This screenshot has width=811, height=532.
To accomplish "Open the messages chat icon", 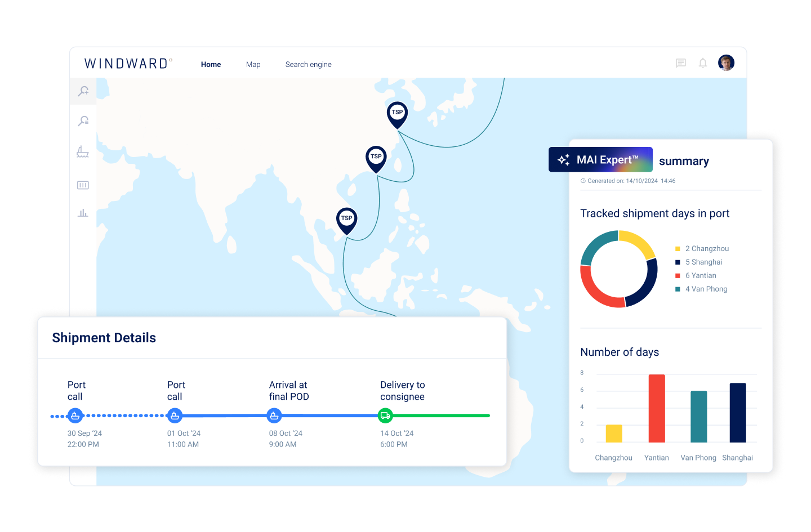I will tap(681, 63).
